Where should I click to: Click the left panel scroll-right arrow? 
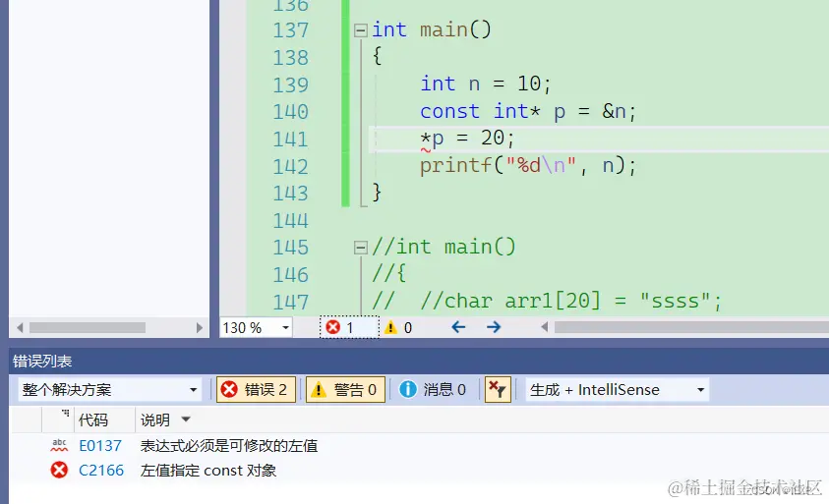pyautogui.click(x=200, y=327)
